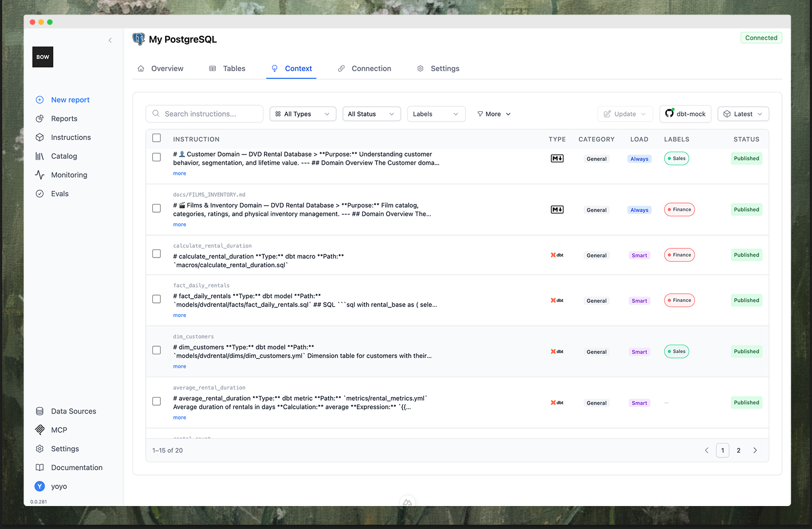
Task: Go to the previous page arrow
Action: [707, 450]
